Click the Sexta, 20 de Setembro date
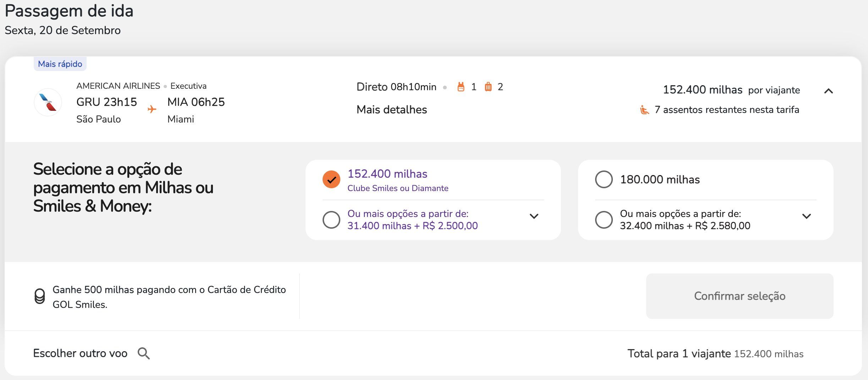The height and width of the screenshot is (380, 868). point(63,31)
